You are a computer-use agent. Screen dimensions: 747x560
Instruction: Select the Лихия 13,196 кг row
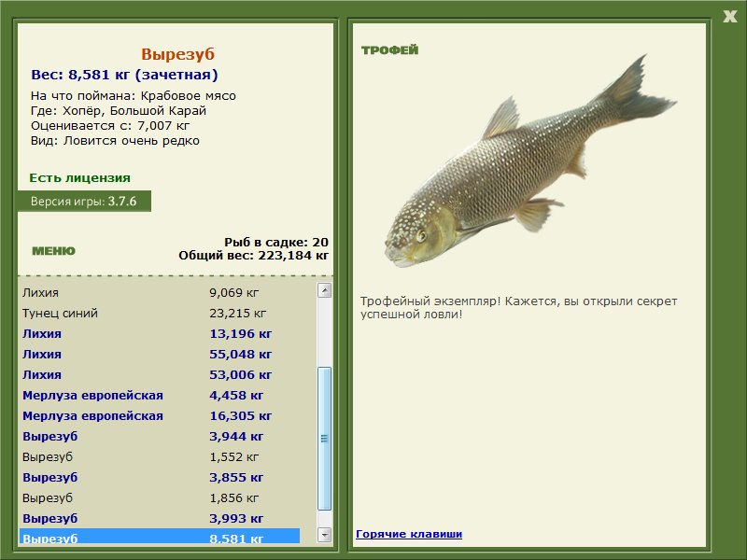(160, 333)
